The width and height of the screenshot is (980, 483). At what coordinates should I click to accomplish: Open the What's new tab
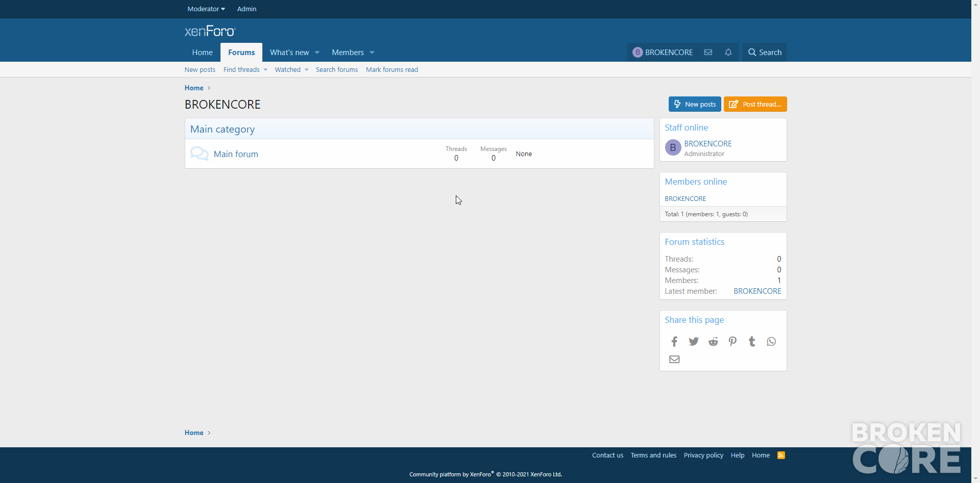tap(289, 52)
